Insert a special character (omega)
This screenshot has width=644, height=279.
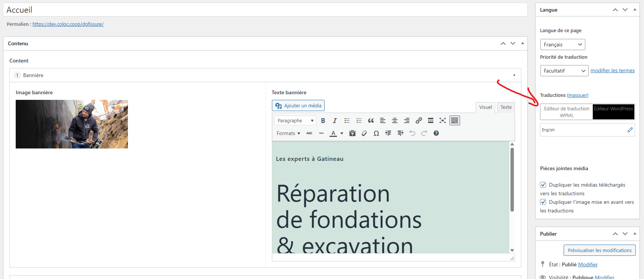point(376,133)
